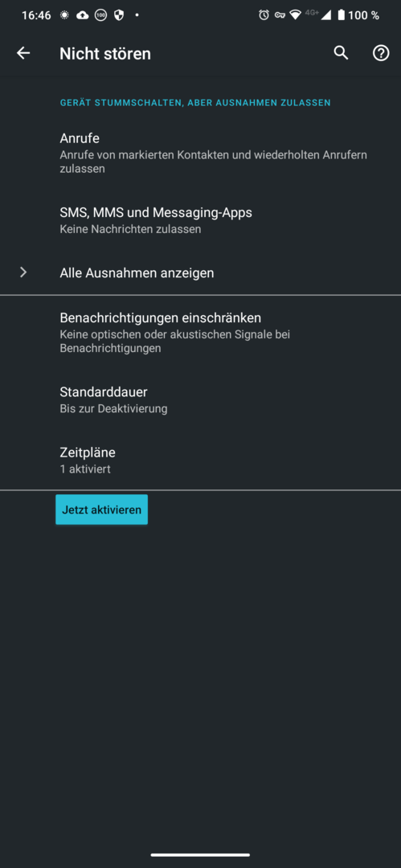This screenshot has width=401, height=868.
Task: Tap the bottom navigation gesture bar
Action: (201, 854)
